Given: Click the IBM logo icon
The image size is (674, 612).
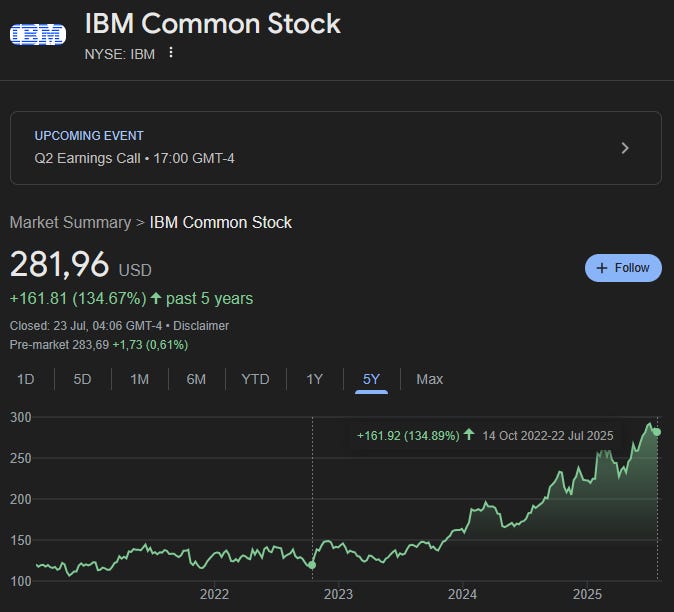Looking at the screenshot, I should (x=38, y=35).
